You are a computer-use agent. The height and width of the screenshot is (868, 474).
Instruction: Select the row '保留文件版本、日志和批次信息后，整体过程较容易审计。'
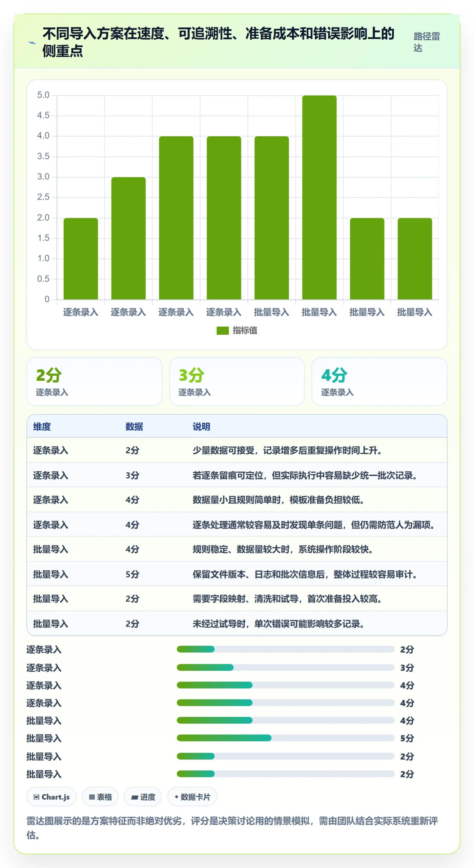coord(237,574)
